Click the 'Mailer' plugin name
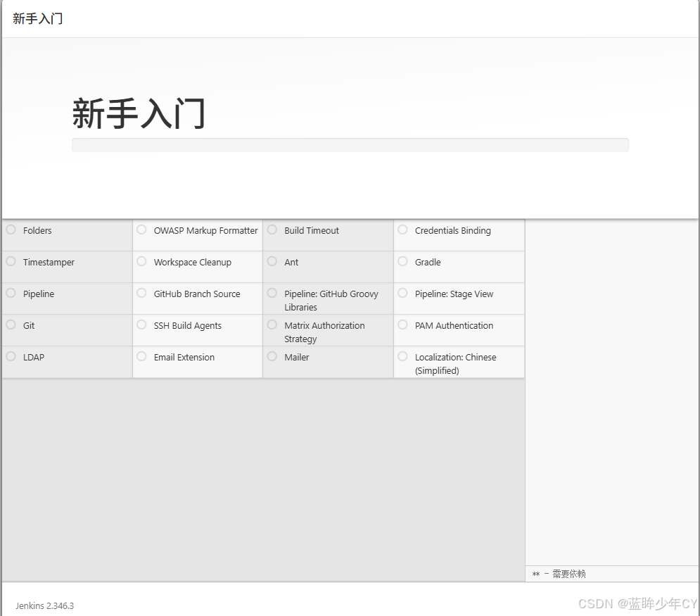The width and height of the screenshot is (700, 616). pos(296,358)
